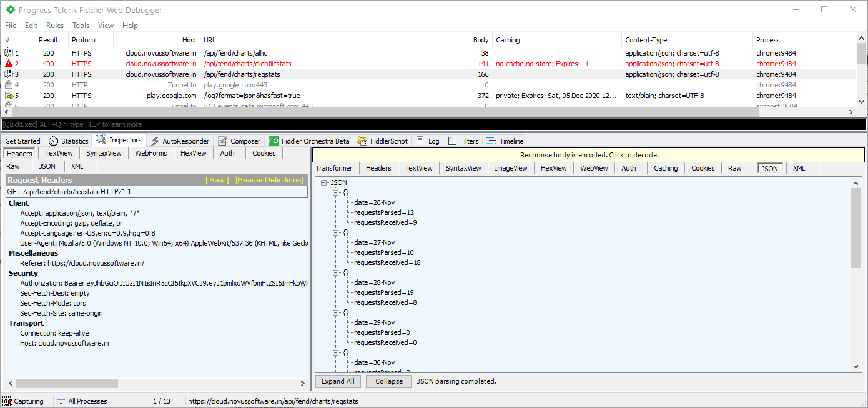The width and height of the screenshot is (868, 408).
Task: Click the Expand All button
Action: pyautogui.click(x=338, y=381)
